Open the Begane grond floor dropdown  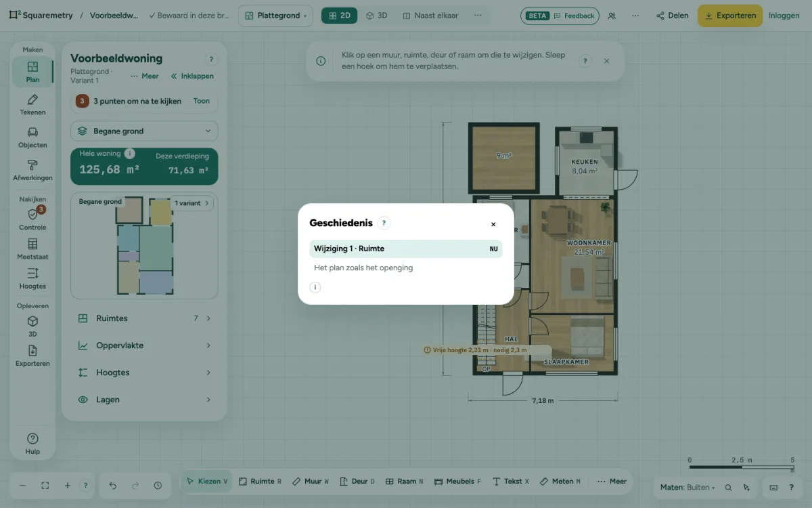coord(144,131)
